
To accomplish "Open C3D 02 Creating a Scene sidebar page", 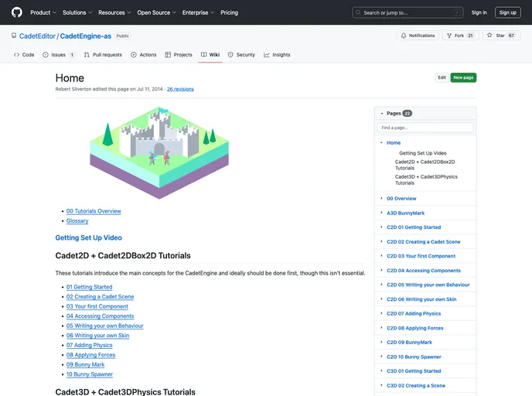I will pos(416,385).
